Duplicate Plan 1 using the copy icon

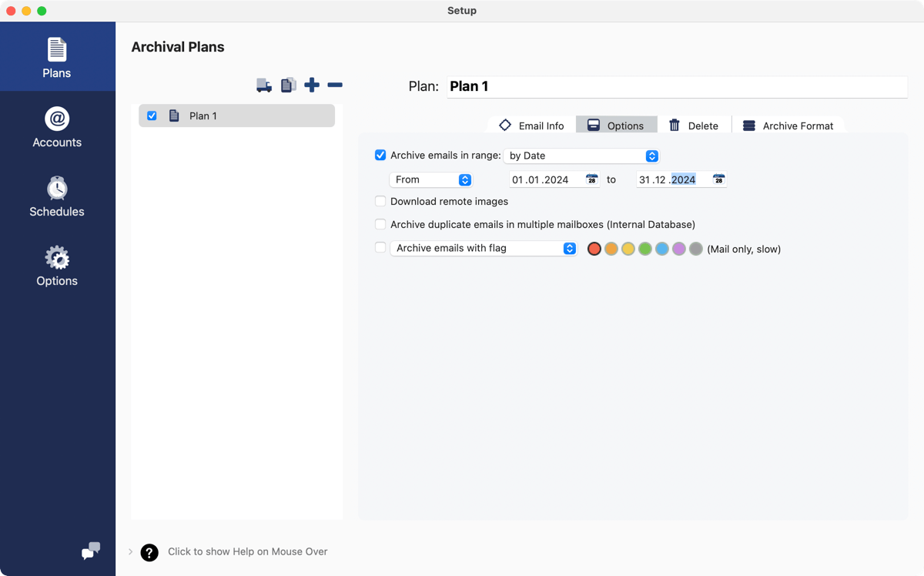click(288, 85)
